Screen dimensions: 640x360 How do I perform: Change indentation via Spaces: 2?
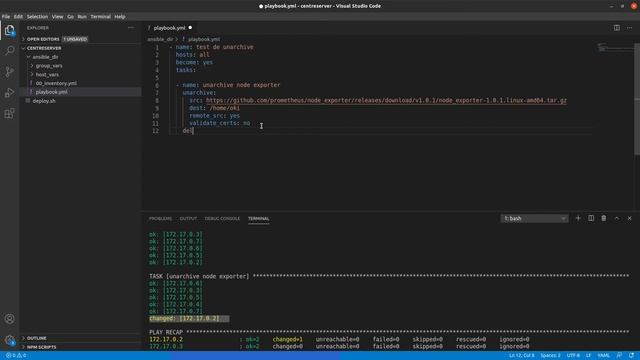[550, 356]
